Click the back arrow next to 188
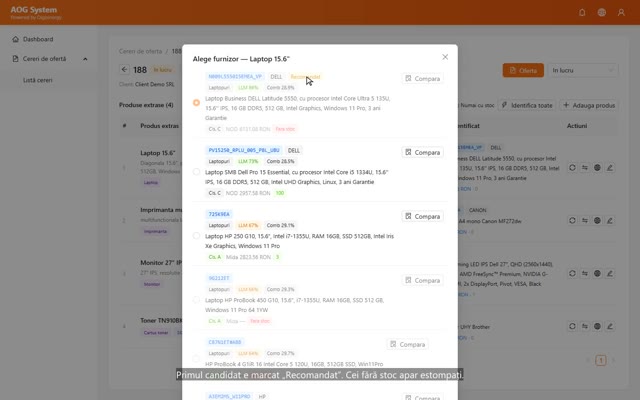 click(x=124, y=69)
